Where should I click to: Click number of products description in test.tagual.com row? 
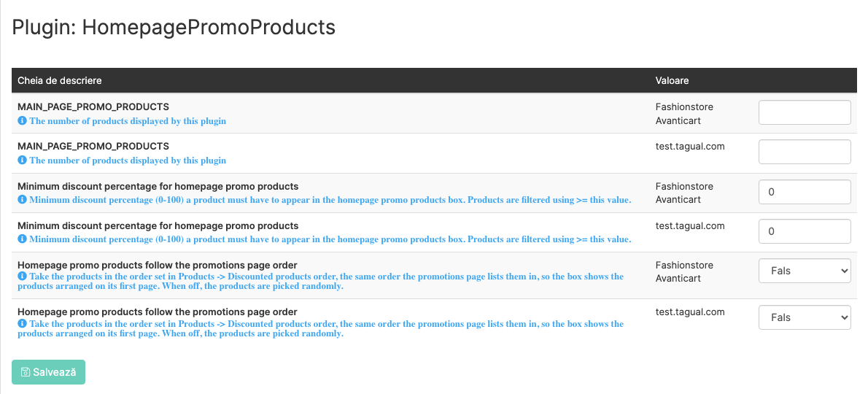[x=128, y=161]
